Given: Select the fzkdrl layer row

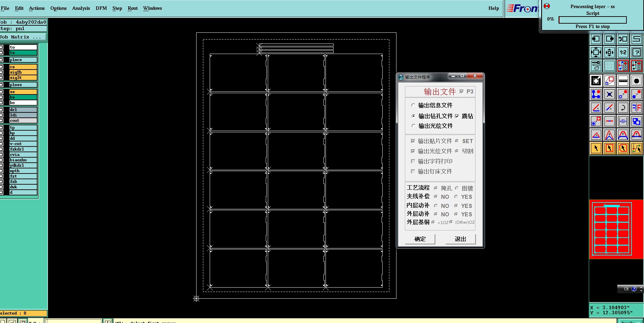Looking at the screenshot, I should click(x=23, y=149).
